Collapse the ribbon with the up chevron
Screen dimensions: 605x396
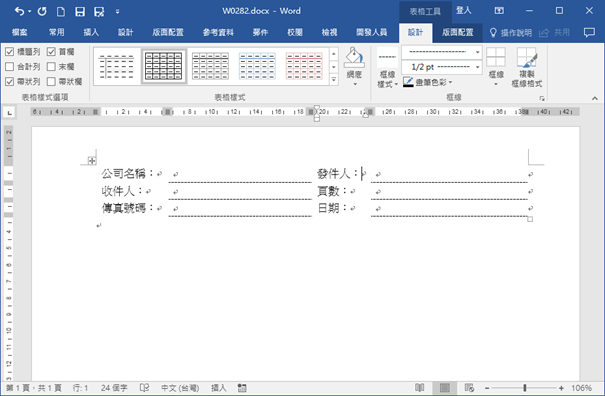coord(595,98)
